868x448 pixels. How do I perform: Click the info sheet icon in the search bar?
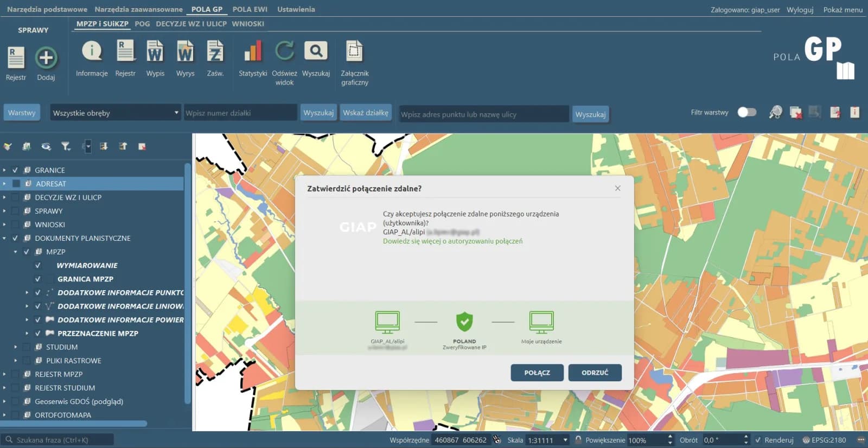point(854,112)
